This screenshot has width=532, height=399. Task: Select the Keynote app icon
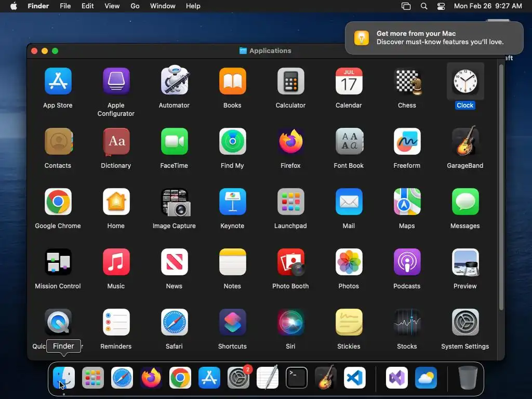pos(232,202)
